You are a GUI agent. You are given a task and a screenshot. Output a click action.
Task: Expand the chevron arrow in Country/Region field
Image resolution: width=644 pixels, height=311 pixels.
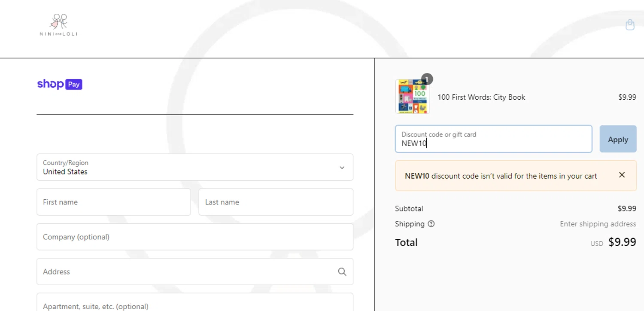click(342, 168)
